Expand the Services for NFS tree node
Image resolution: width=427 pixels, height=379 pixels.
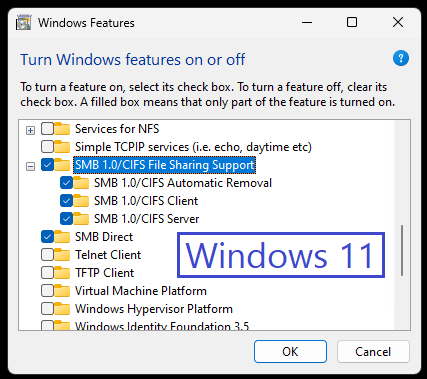(x=30, y=130)
